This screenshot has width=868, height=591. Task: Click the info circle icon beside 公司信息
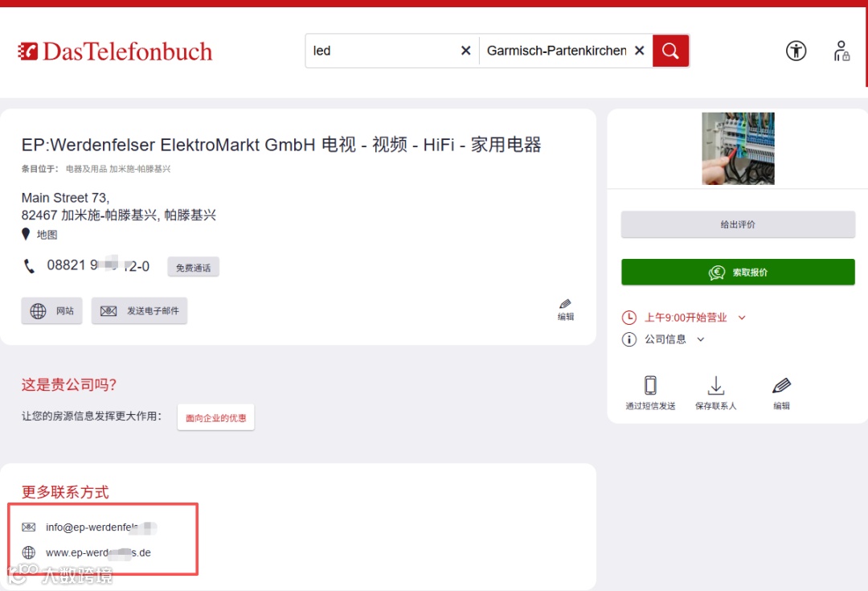tap(628, 339)
